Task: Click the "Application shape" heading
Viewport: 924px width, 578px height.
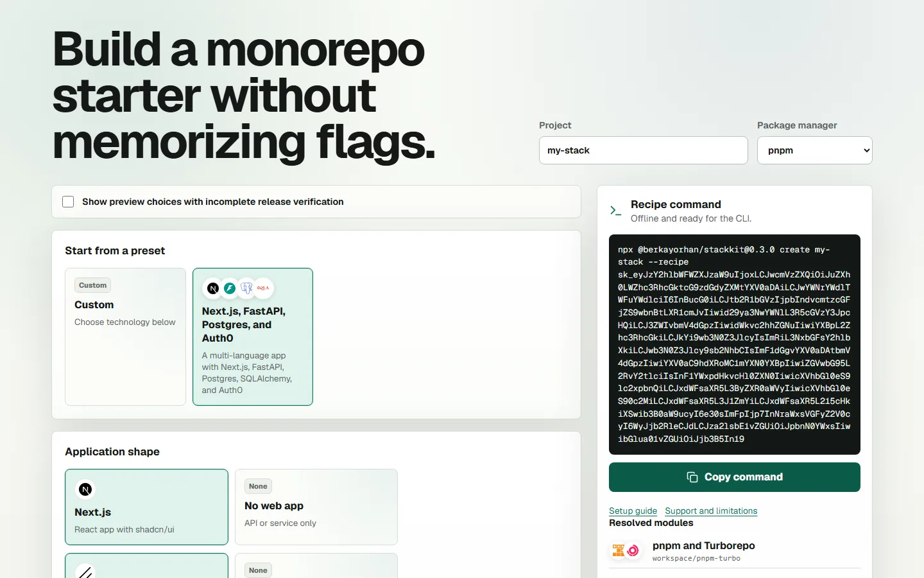Action: coord(112,451)
